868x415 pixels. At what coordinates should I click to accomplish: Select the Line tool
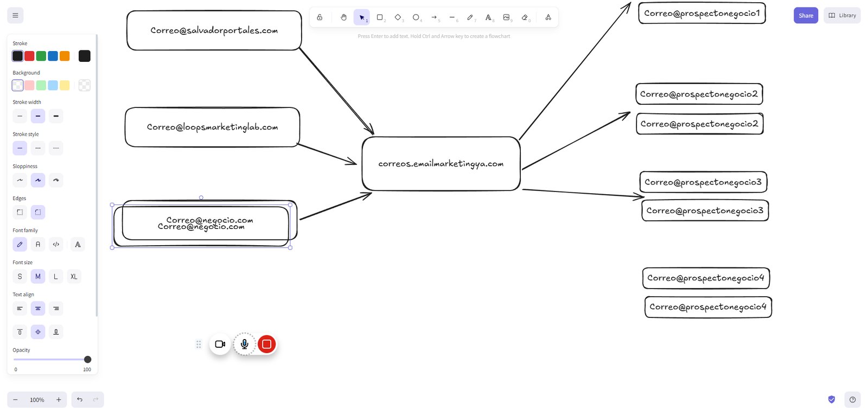[452, 17]
